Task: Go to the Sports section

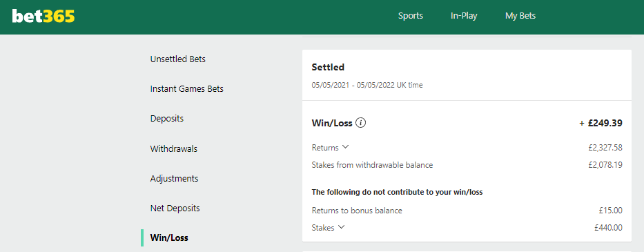Action: point(411,16)
